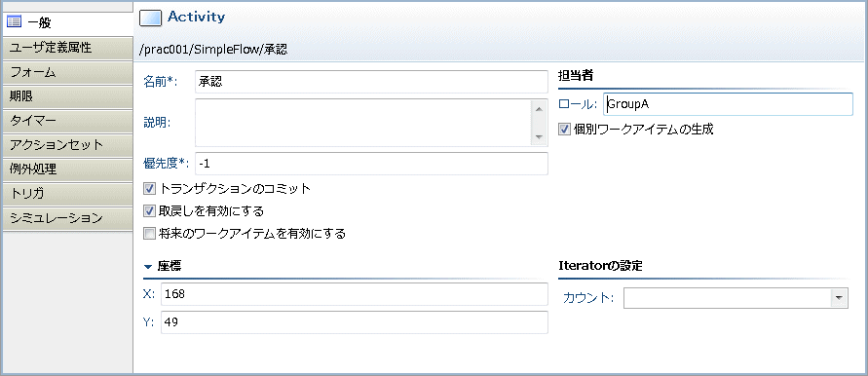Switch to アクションセット tab

point(67,145)
